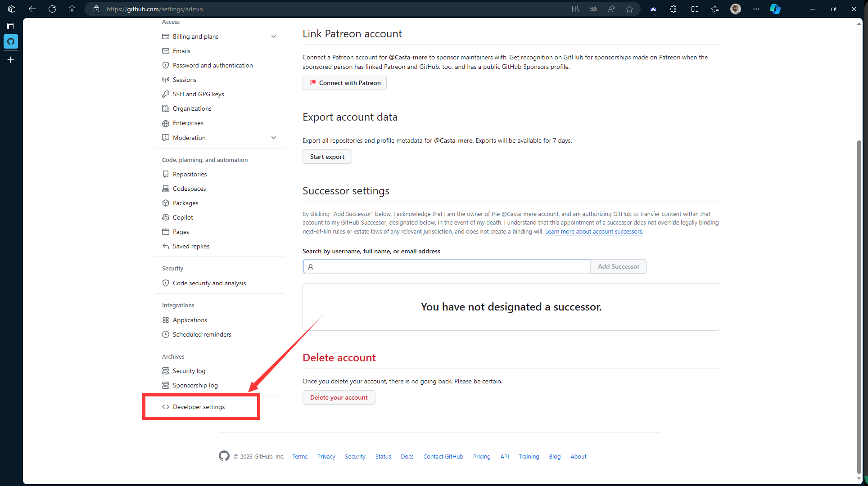The height and width of the screenshot is (486, 868).
Task: Open Applications settings
Action: (190, 320)
